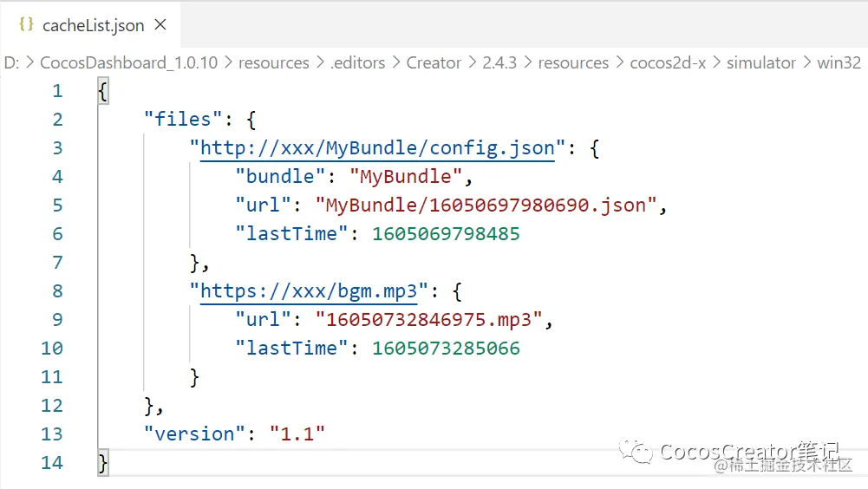Close the cacheList.json tab
The height and width of the screenshot is (489, 868).
coord(160,25)
